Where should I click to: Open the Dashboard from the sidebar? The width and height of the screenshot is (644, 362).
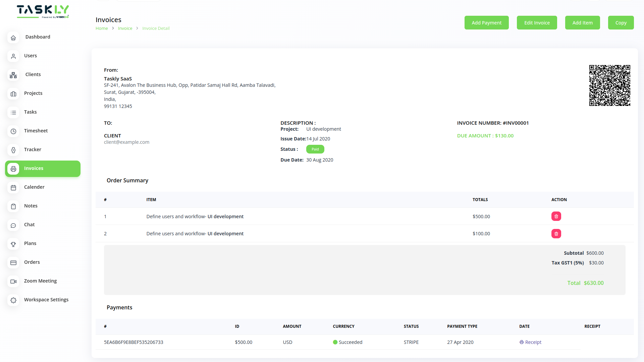(13, 38)
